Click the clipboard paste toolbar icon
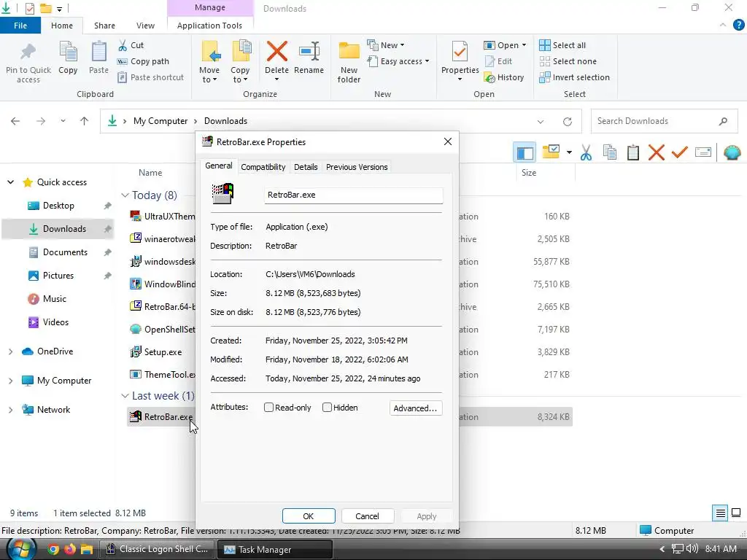This screenshot has width=747, height=560. (633, 153)
